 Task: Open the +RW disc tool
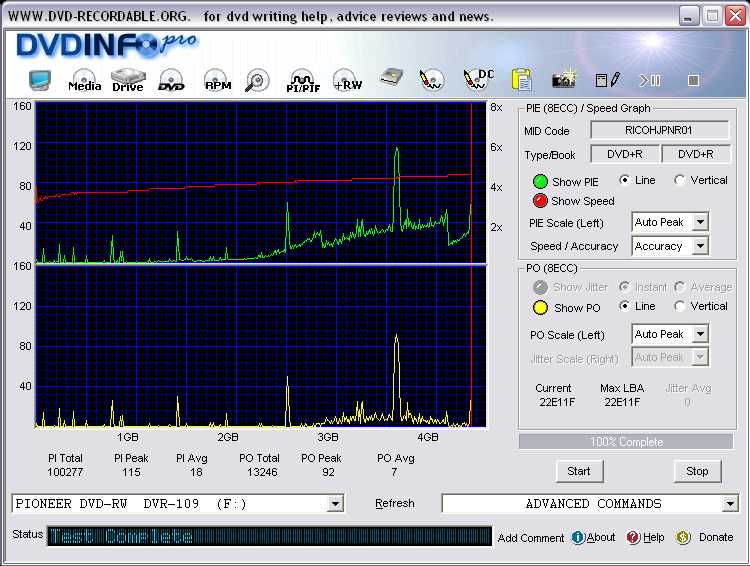[348, 80]
